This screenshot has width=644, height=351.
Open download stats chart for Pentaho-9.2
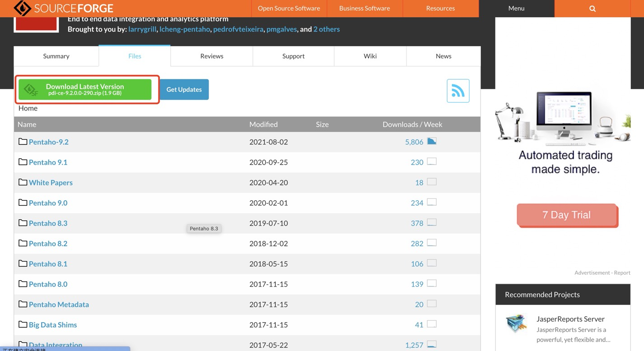[x=432, y=141]
